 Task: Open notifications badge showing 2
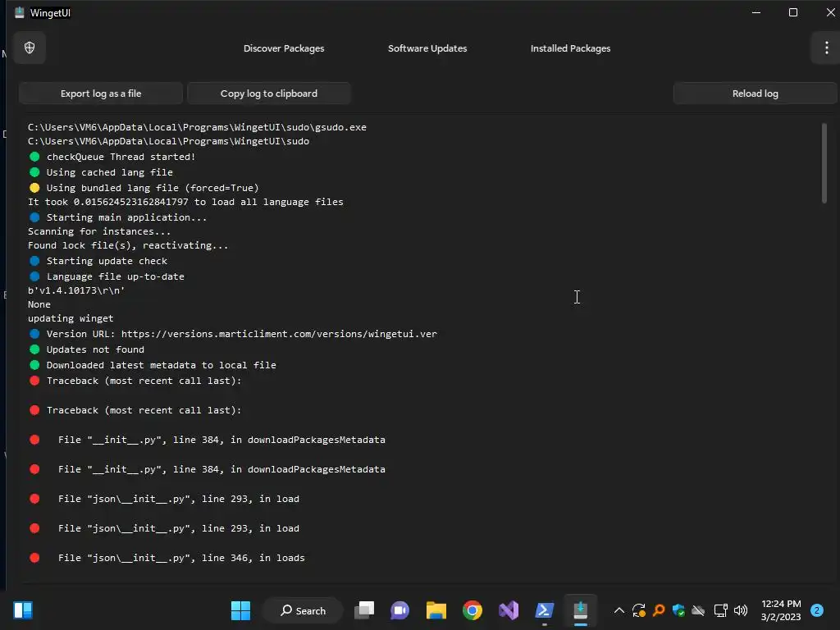(x=816, y=610)
